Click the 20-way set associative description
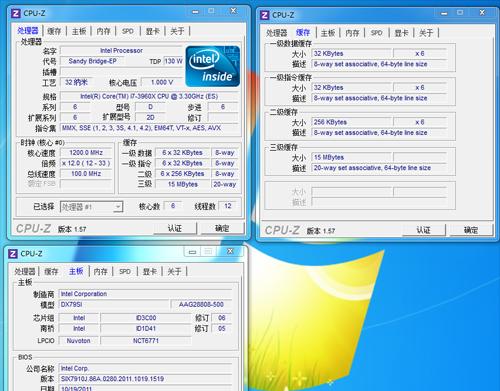The height and width of the screenshot is (391, 500). pyautogui.click(x=379, y=168)
